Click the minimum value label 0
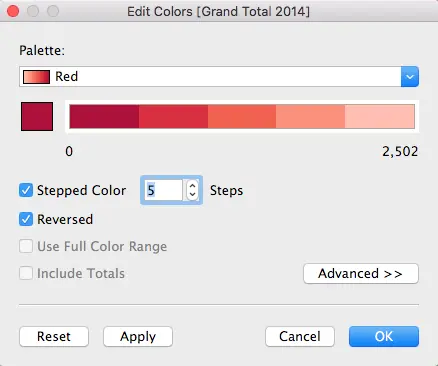This screenshot has height=366, width=438. click(x=69, y=151)
